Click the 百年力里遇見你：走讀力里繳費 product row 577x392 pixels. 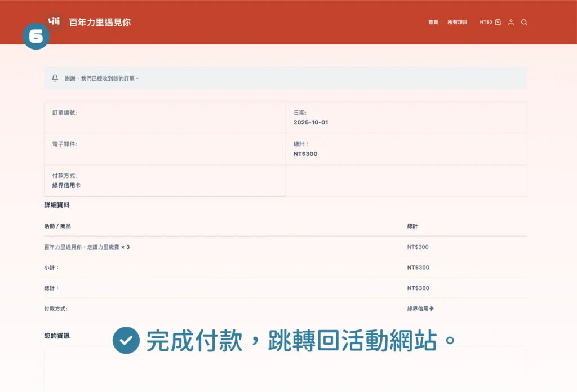[87, 247]
